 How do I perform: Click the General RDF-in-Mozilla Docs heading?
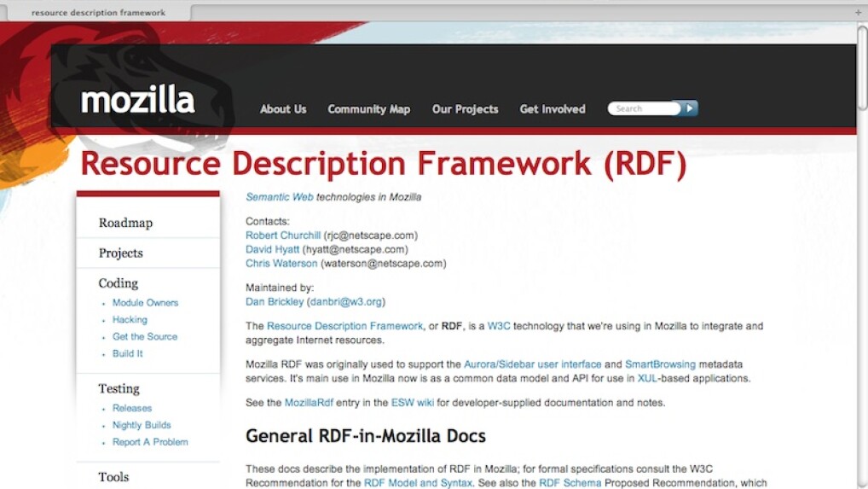(x=365, y=436)
